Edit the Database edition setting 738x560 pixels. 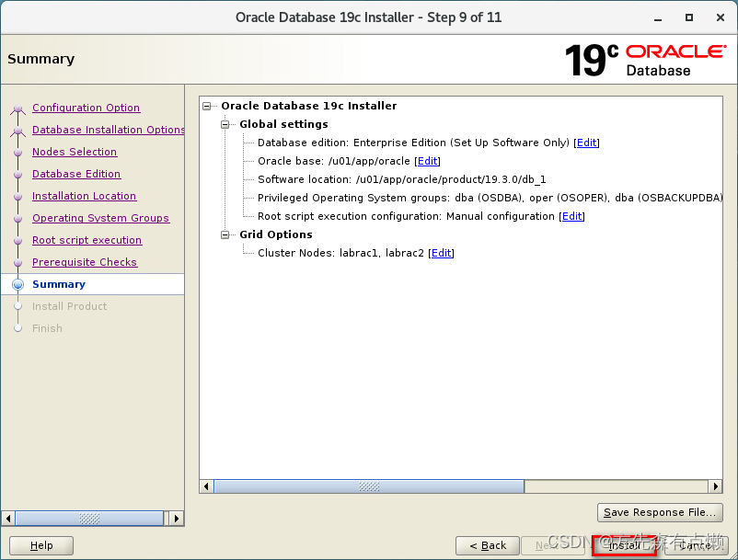coord(586,143)
